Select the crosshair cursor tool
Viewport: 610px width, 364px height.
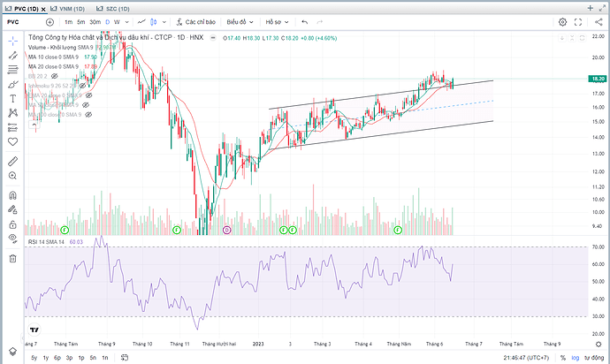13,40
